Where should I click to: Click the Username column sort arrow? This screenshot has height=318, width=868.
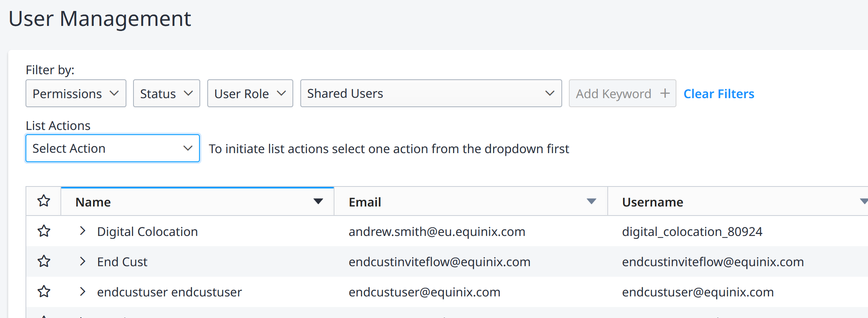(864, 201)
